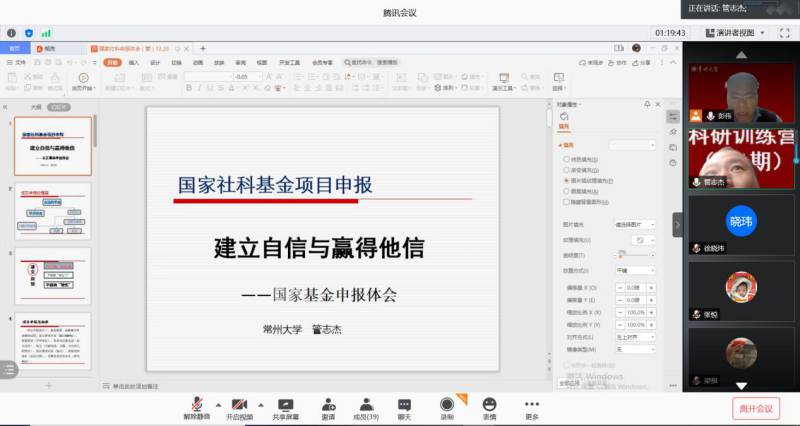Screen dimensions: 800x426
Task: Select the first fill radio option 纯色填充
Action: pyautogui.click(x=568, y=159)
